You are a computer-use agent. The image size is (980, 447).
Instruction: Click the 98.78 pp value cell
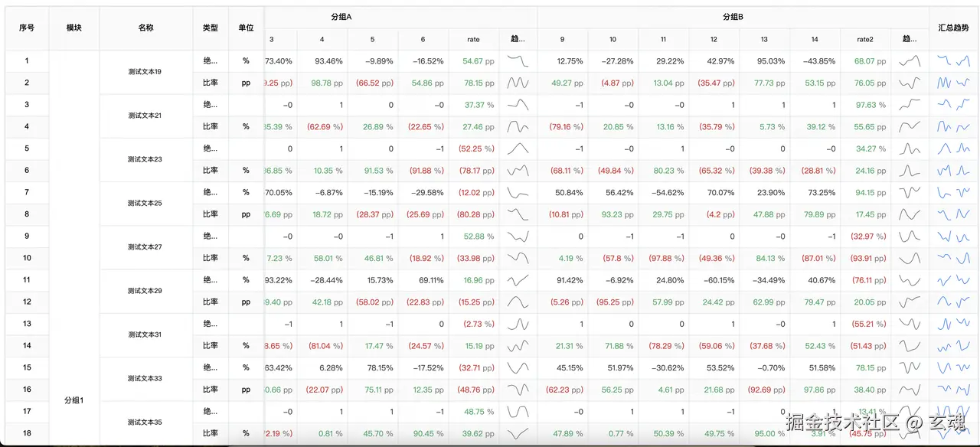coord(322,83)
